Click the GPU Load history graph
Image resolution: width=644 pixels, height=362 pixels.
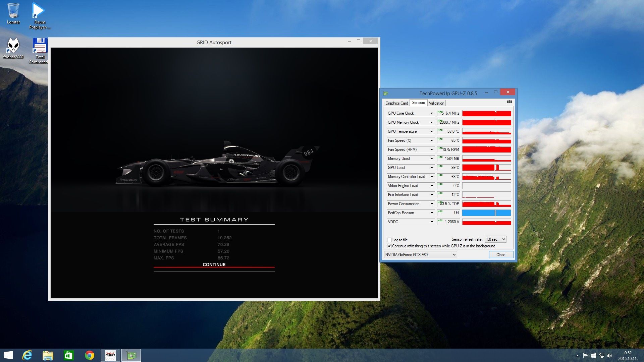click(487, 168)
